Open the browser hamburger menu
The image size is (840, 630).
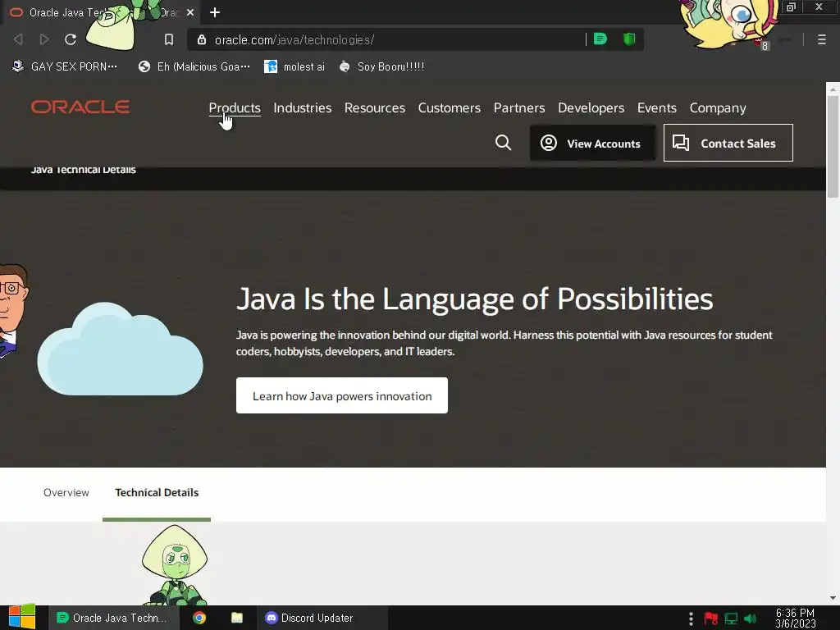[822, 39]
